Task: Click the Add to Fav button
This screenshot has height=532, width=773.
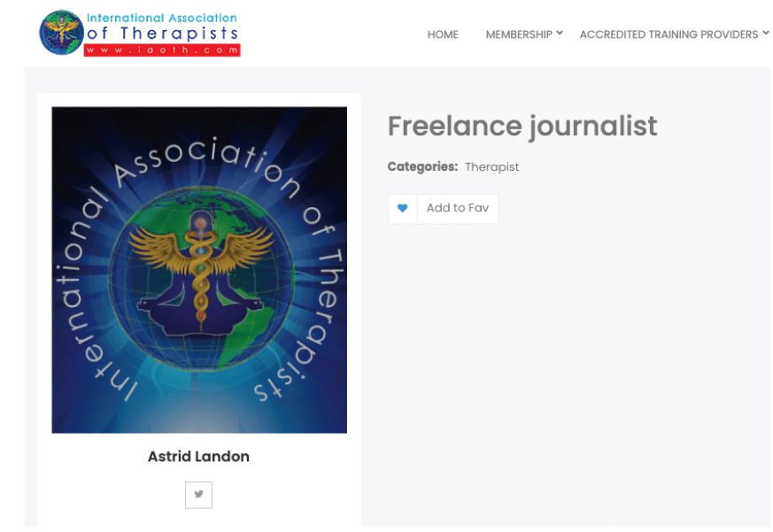Action: tap(458, 209)
